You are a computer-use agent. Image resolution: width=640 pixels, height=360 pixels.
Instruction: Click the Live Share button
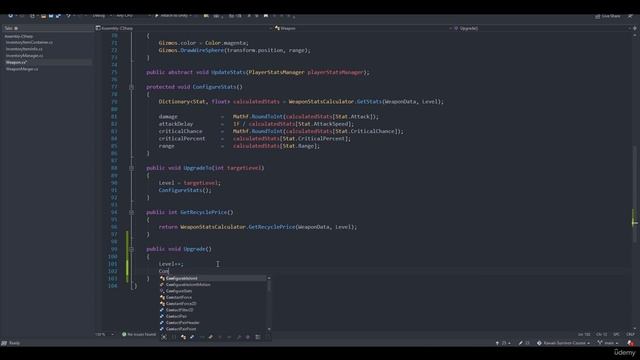click(608, 16)
